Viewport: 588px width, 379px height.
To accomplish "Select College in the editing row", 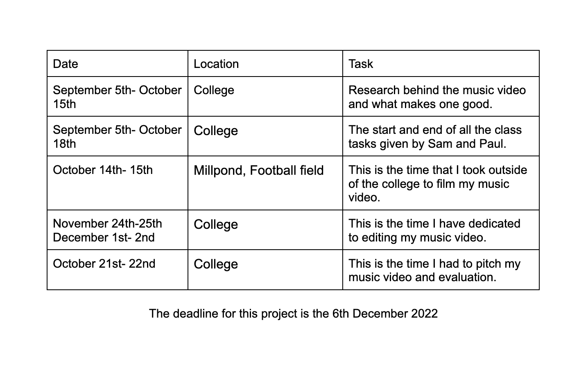I will click(216, 224).
